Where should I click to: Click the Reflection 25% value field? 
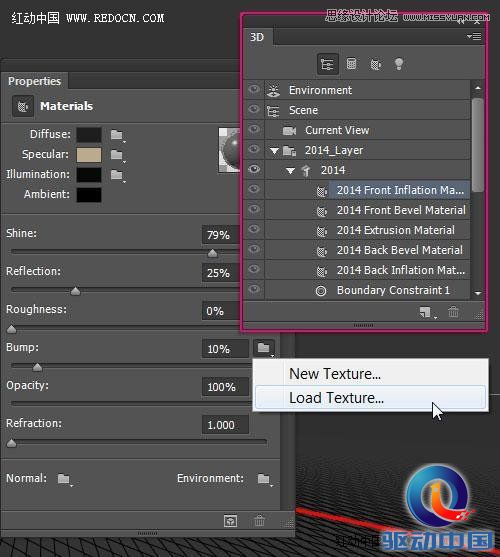point(221,273)
